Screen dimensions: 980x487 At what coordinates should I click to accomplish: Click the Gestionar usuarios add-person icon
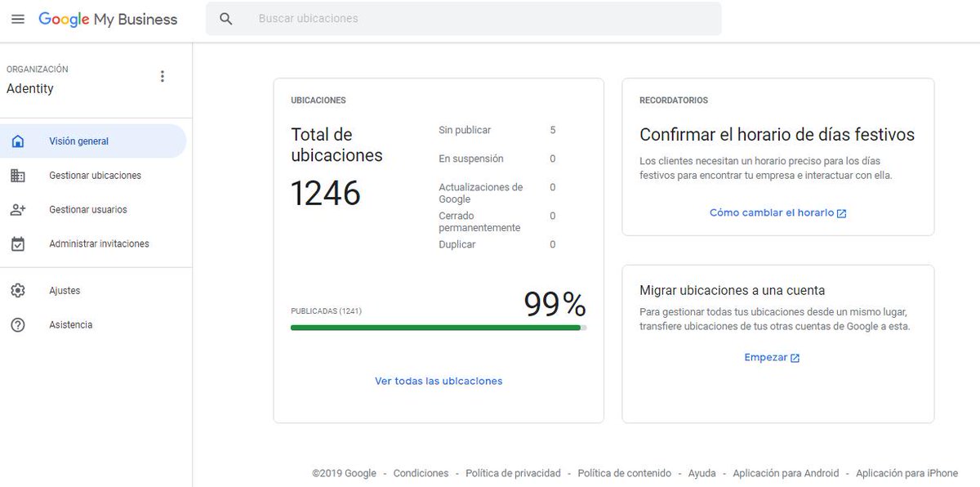[x=18, y=210]
